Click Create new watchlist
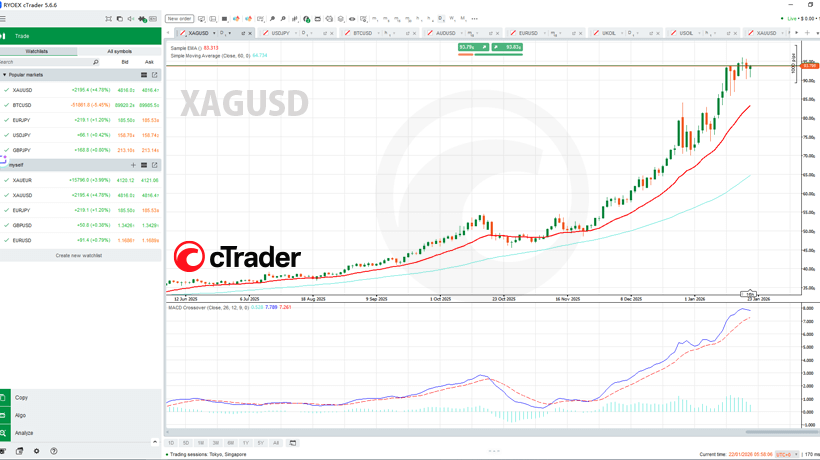Image resolution: width=820 pixels, height=460 pixels. pos(79,255)
